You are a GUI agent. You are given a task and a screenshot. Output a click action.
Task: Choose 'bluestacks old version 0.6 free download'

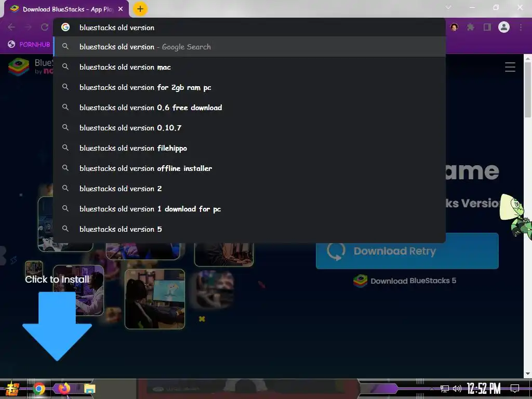click(x=249, y=108)
